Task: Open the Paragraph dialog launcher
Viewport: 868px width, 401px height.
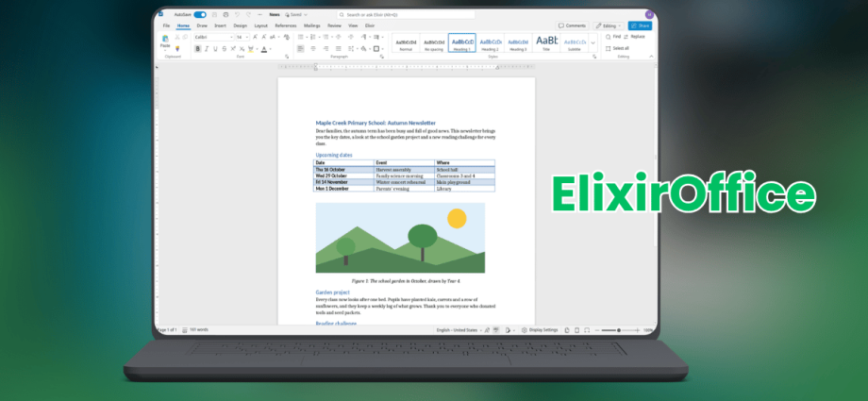Action: click(x=382, y=57)
